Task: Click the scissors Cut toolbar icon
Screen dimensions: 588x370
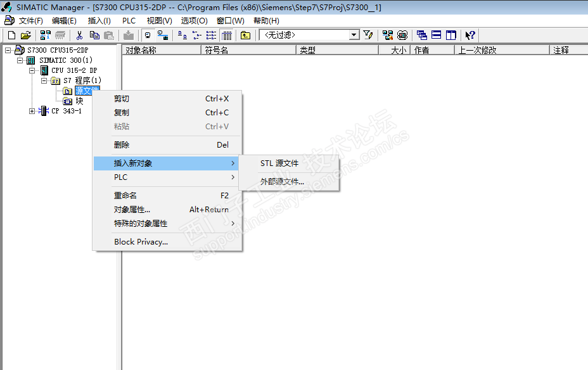Action: [79, 35]
